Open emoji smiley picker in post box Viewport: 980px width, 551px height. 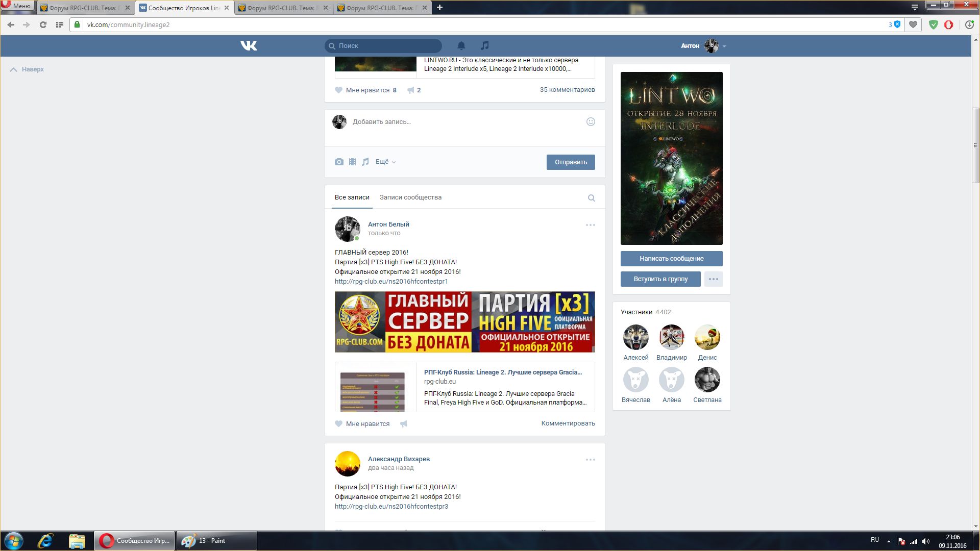point(591,121)
